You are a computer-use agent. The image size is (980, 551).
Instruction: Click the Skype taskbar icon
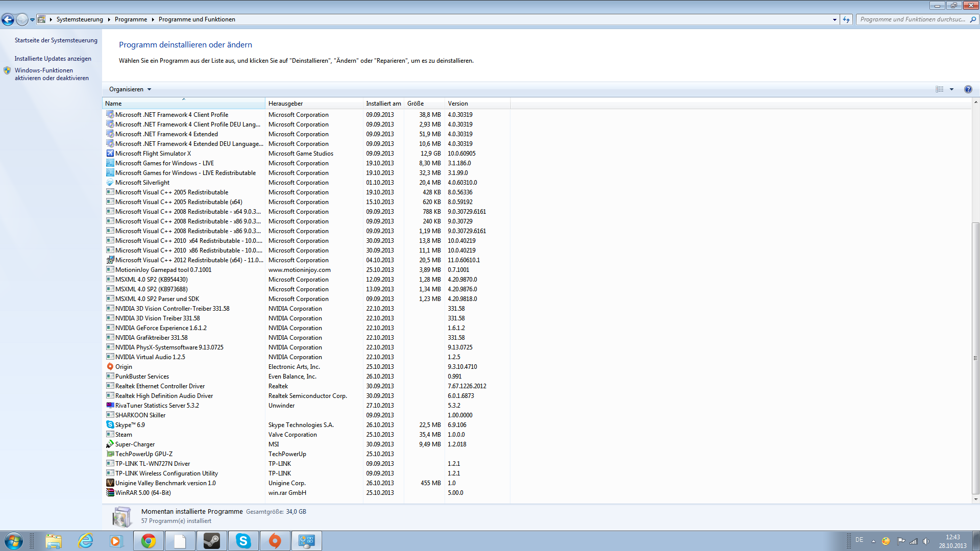[x=243, y=541]
